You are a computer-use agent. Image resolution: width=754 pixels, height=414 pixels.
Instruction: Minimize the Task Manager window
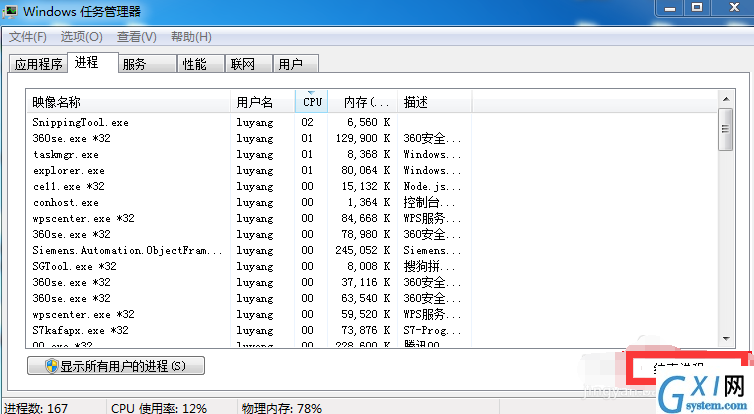(x=670, y=8)
